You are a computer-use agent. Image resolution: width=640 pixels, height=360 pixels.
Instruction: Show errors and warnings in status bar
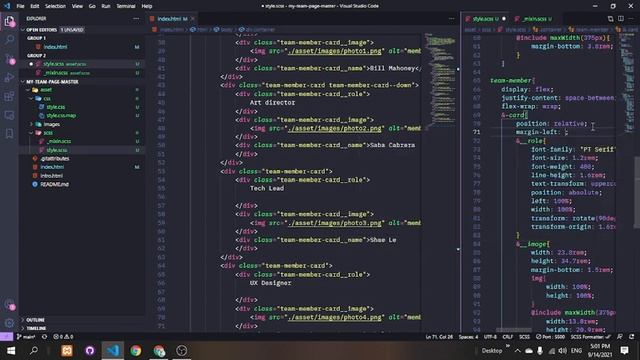pos(63,337)
